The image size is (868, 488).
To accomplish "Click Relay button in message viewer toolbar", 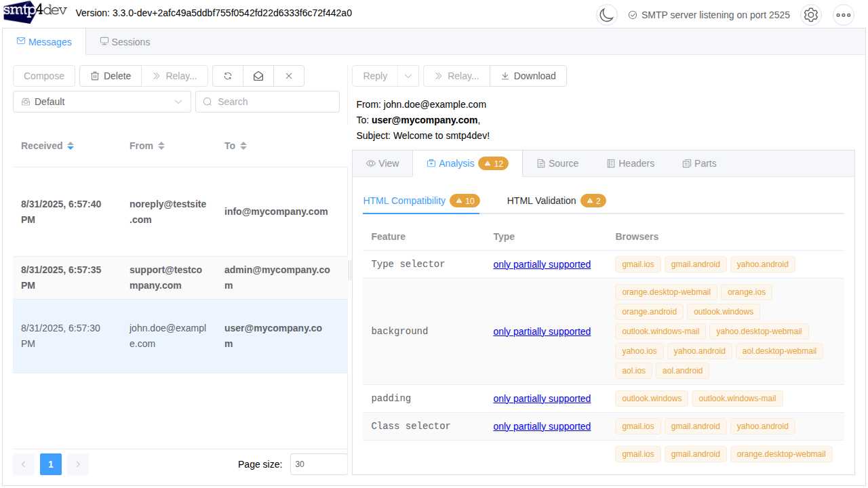I will pos(457,76).
